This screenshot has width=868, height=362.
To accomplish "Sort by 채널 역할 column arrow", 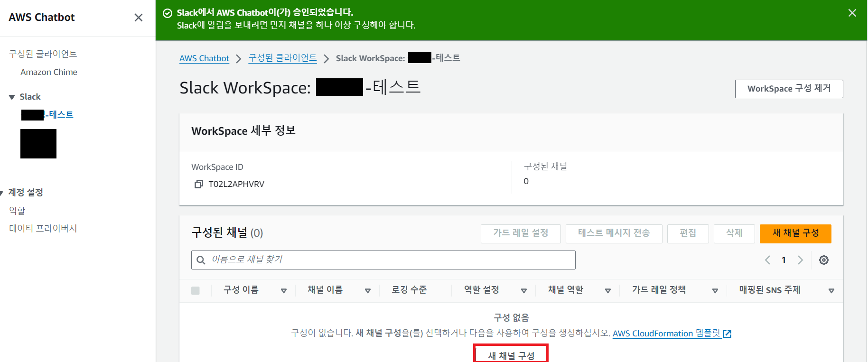I will coord(608,291).
